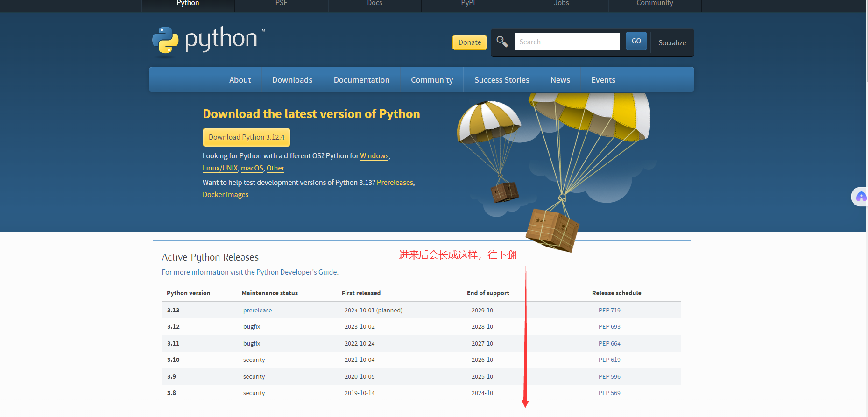
Task: Select version 3.9 cell
Action: click(x=172, y=377)
